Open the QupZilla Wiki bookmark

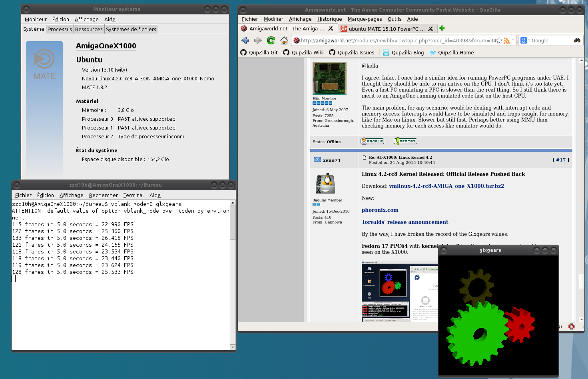coord(303,52)
